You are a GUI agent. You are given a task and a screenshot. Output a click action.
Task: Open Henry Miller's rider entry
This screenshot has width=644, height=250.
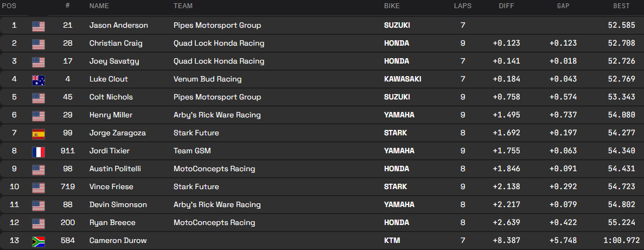tap(111, 115)
